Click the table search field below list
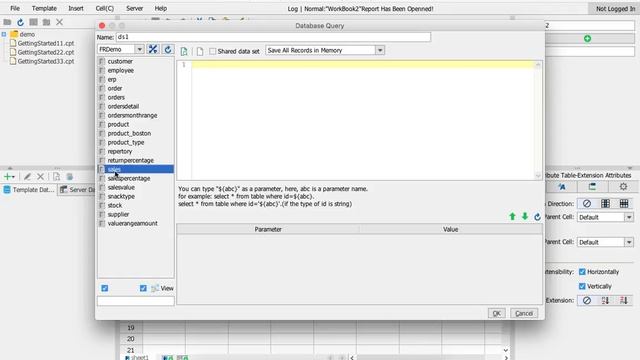Viewport: 640px width, 360px height. pos(136,301)
